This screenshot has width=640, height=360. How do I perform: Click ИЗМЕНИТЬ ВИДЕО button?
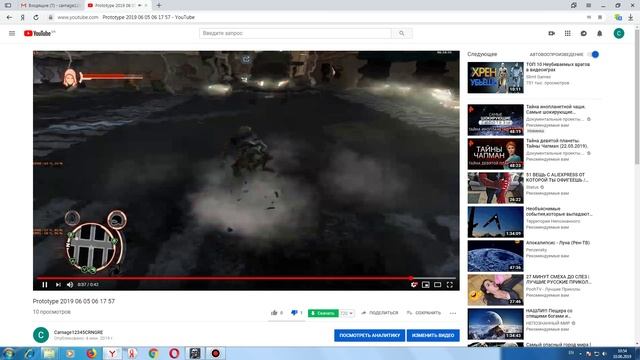(433, 335)
